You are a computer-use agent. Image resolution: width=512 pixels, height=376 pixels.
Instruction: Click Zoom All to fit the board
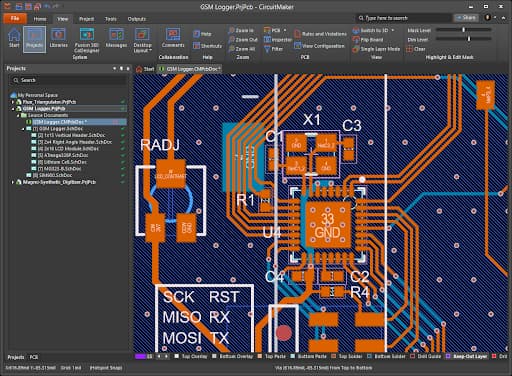(x=242, y=49)
